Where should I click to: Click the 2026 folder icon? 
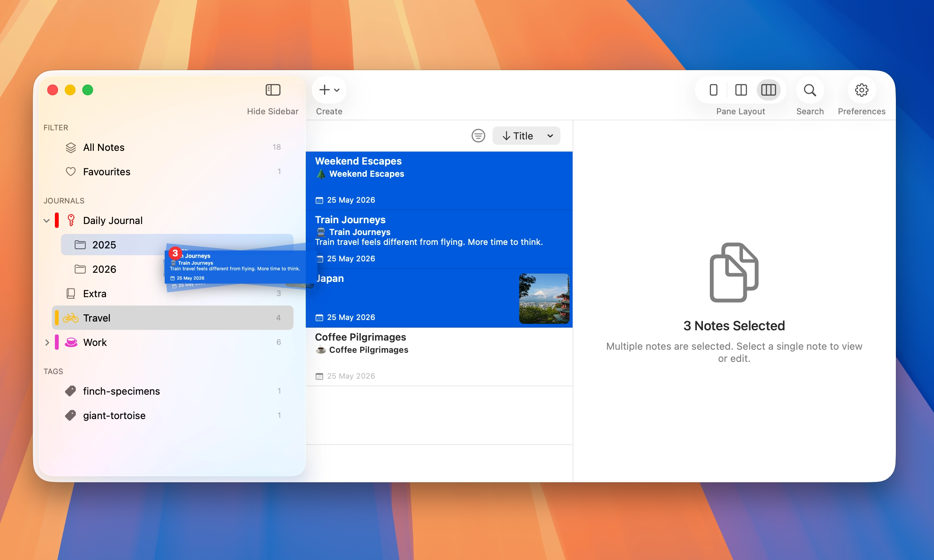tap(80, 269)
